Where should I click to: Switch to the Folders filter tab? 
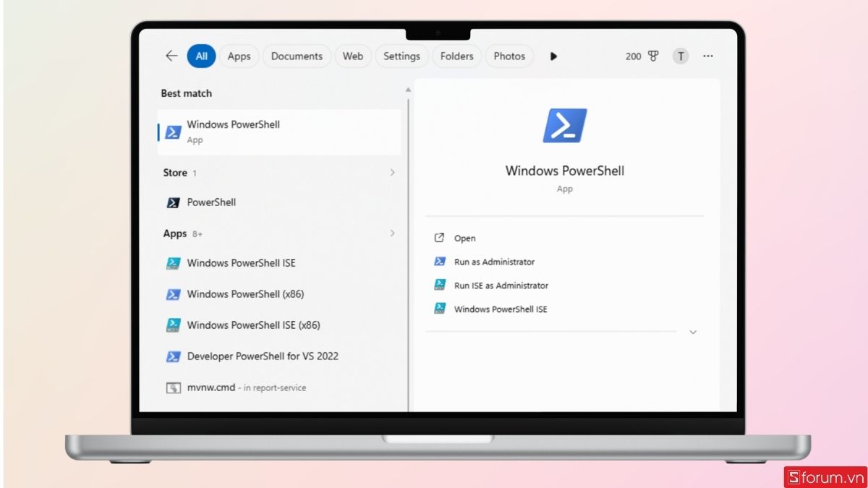[x=456, y=56]
